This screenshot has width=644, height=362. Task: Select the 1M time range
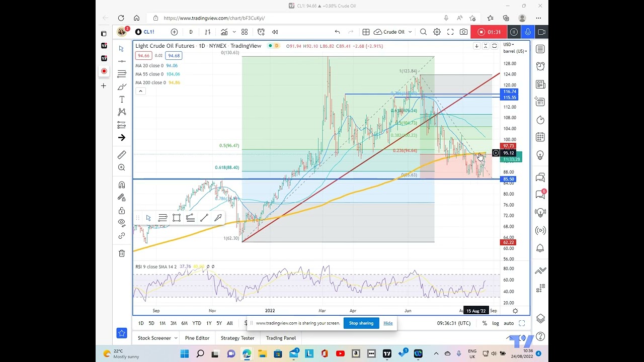[163, 323]
